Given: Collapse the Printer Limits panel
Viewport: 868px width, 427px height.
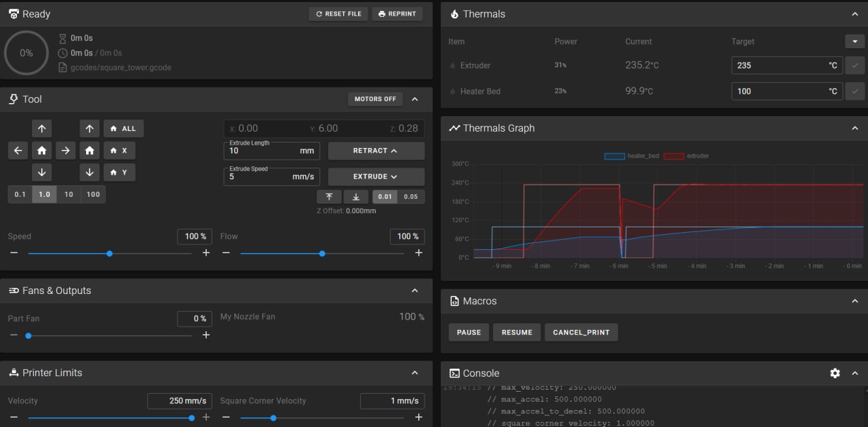Looking at the screenshot, I should (x=415, y=373).
